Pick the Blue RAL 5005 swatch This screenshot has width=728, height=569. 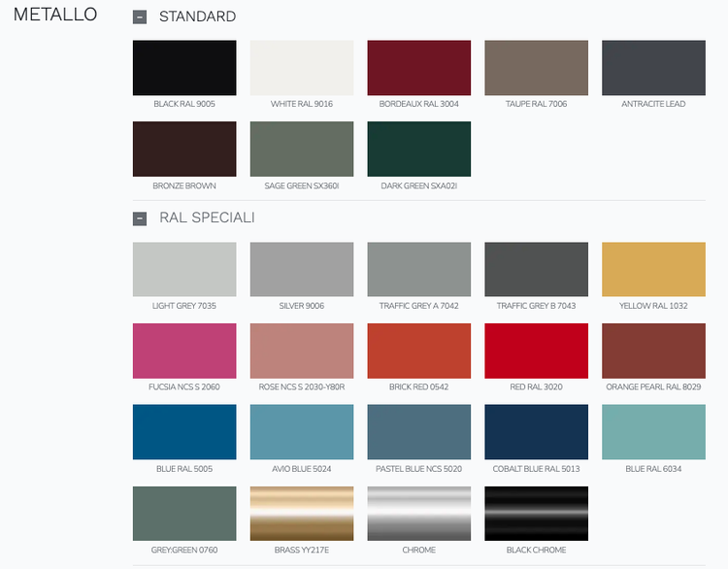pyautogui.click(x=184, y=432)
